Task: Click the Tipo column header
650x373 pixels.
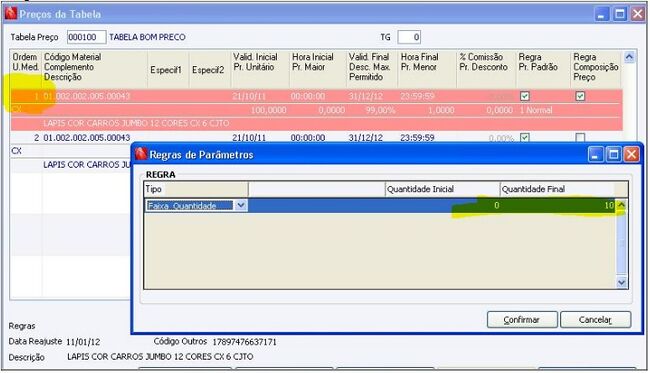Action: [196, 189]
